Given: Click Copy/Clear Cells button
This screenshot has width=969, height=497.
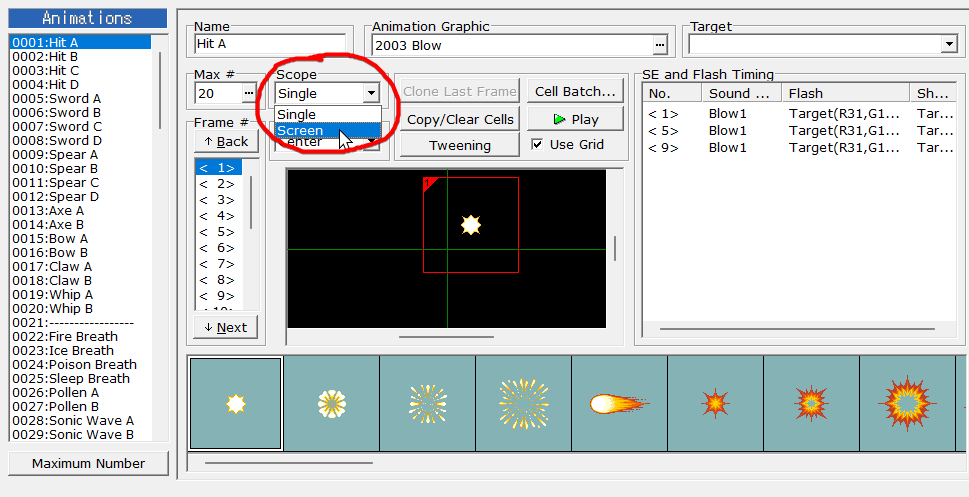Looking at the screenshot, I should [460, 119].
